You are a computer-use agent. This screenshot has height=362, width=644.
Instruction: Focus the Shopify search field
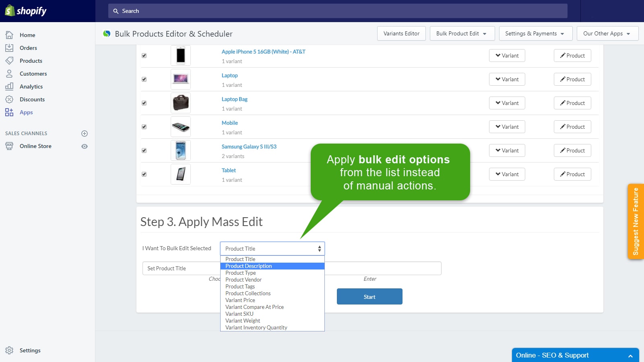coord(338,11)
